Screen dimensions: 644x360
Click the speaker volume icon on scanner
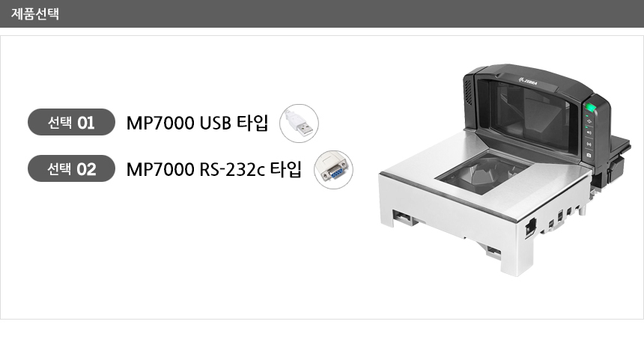click(x=589, y=132)
